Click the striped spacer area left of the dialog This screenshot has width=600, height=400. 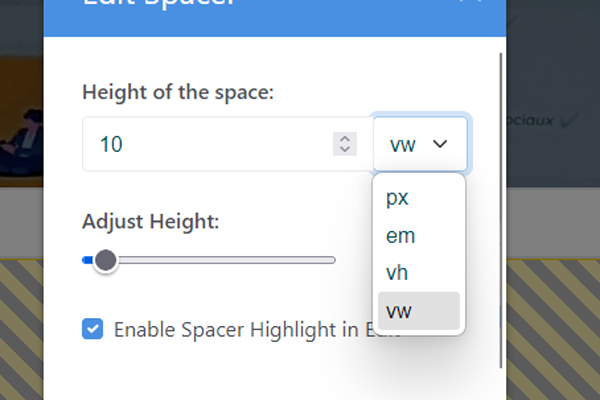click(21, 330)
